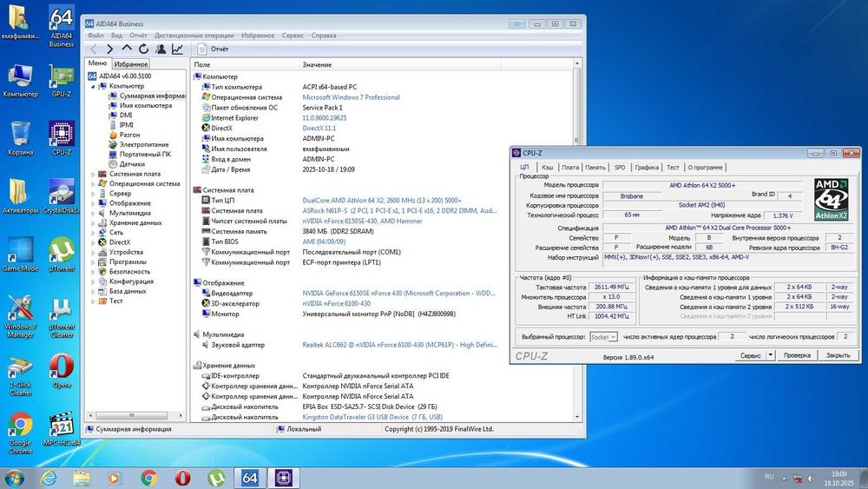
Task: Expand the Мультимедиа tree node
Action: pos(93,213)
